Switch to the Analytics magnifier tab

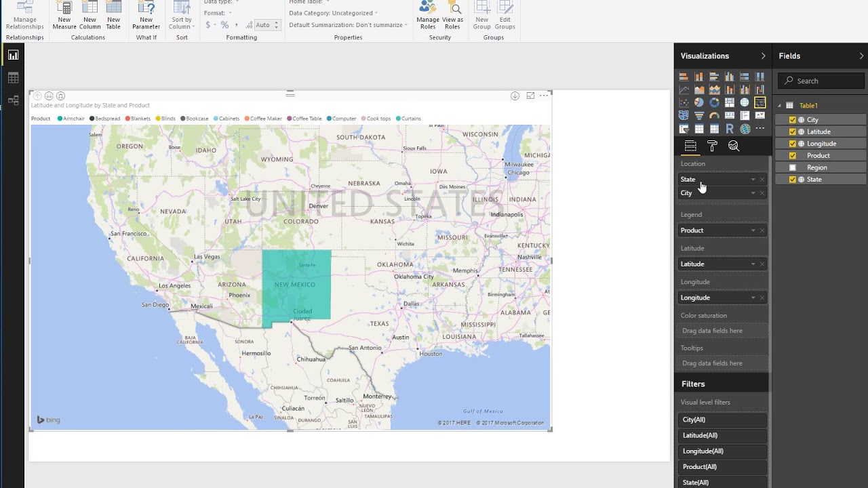734,146
